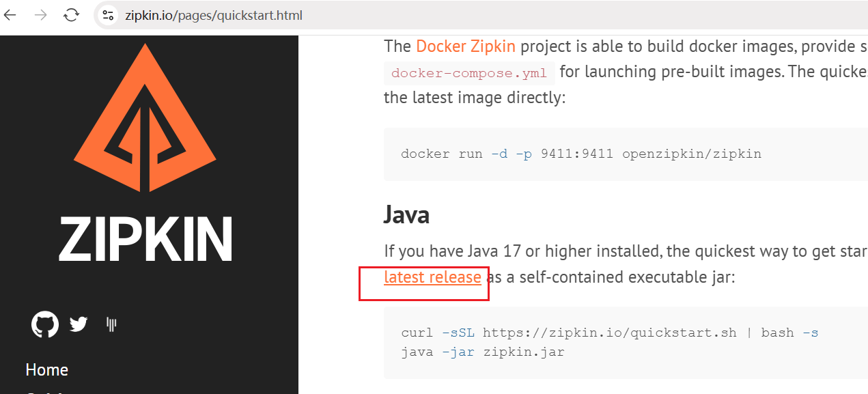The width and height of the screenshot is (868, 394).
Task: Click text 'the latest image directly:'
Action: pyautogui.click(x=475, y=97)
